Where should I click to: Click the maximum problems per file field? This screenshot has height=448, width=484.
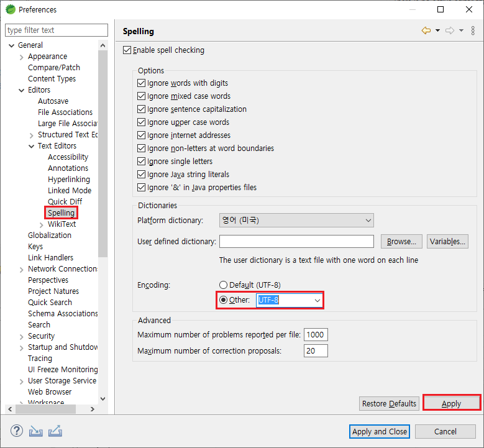[316, 335]
